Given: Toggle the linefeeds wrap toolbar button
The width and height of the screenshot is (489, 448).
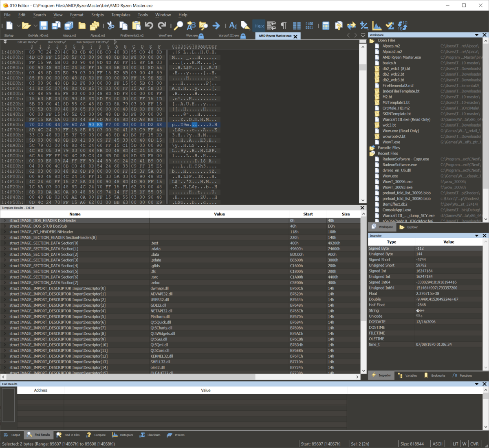Looking at the screenshot, I should 271,26.
